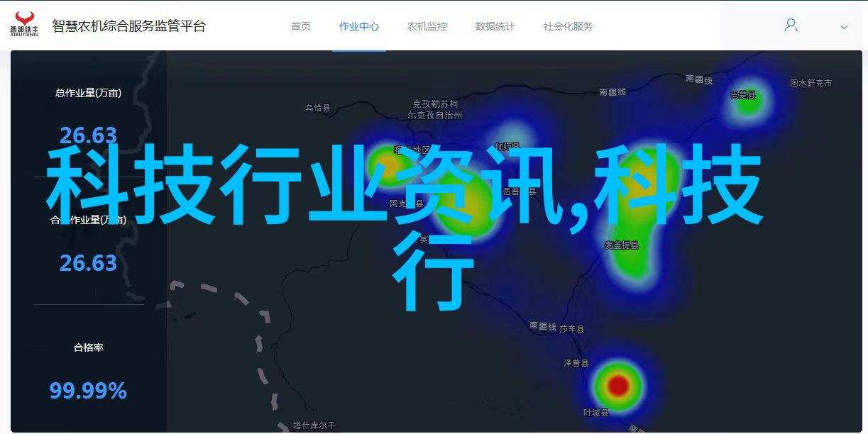Viewport: 868px width, 434px height.
Task: Click the 西部铁牛 logo icon
Action: pyautogui.click(x=24, y=24)
